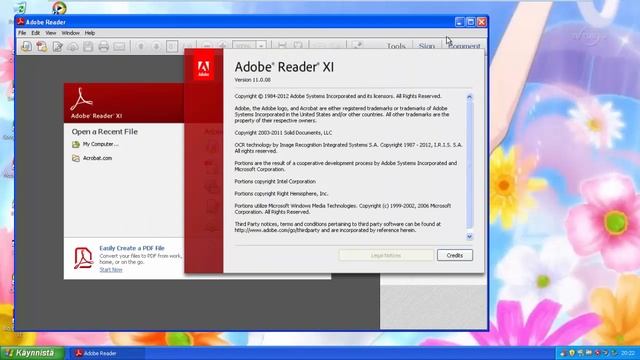Click the Print toolbar icon
Image resolution: width=640 pixels, height=360 pixels.
tap(104, 47)
